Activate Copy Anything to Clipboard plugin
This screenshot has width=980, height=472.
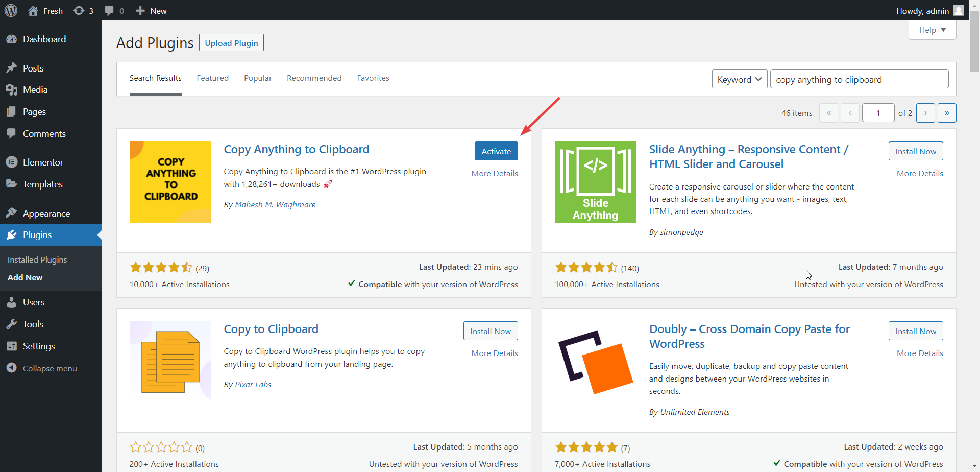[x=496, y=151]
